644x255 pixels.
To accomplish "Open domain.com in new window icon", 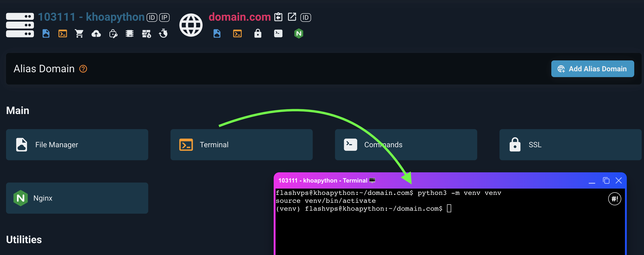I will (x=292, y=17).
